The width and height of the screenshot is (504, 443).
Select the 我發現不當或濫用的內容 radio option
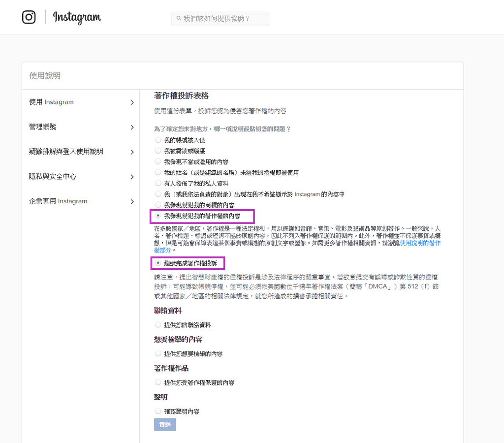pyautogui.click(x=158, y=161)
